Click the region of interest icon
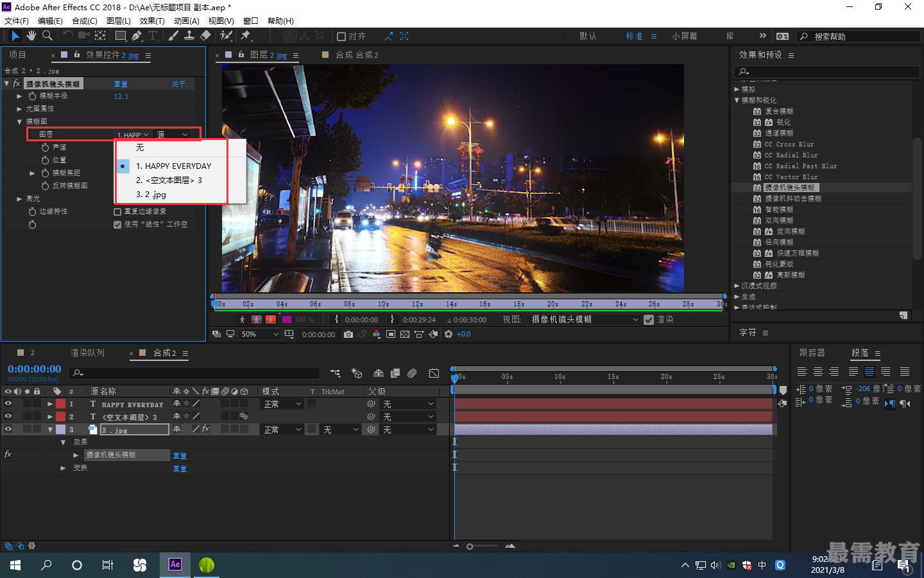Screen dimensions: 924x578 tap(390, 334)
